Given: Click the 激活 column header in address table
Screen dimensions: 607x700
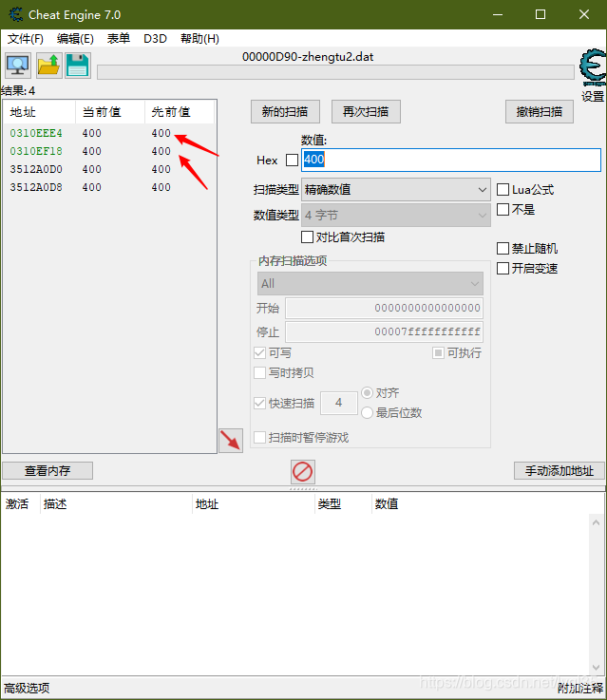Looking at the screenshot, I should point(21,504).
